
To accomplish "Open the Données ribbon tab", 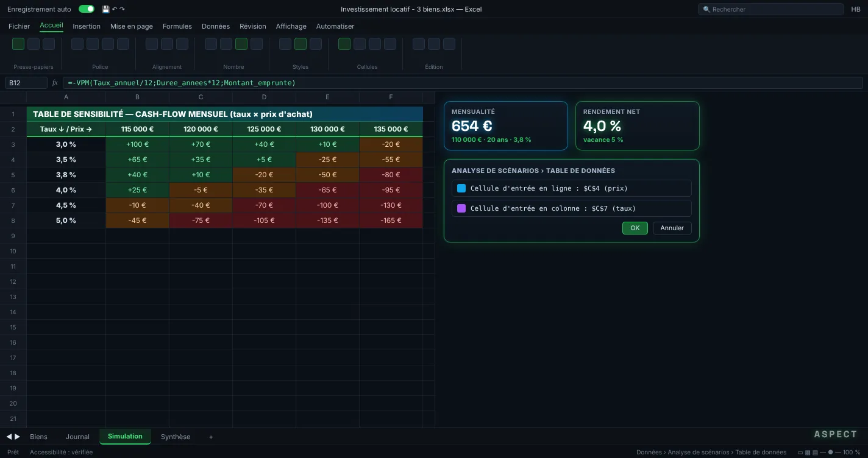I will pos(216,26).
